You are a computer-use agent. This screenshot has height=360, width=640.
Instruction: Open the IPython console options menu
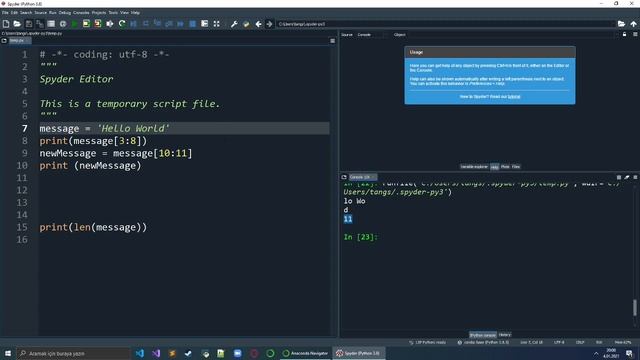(635, 177)
